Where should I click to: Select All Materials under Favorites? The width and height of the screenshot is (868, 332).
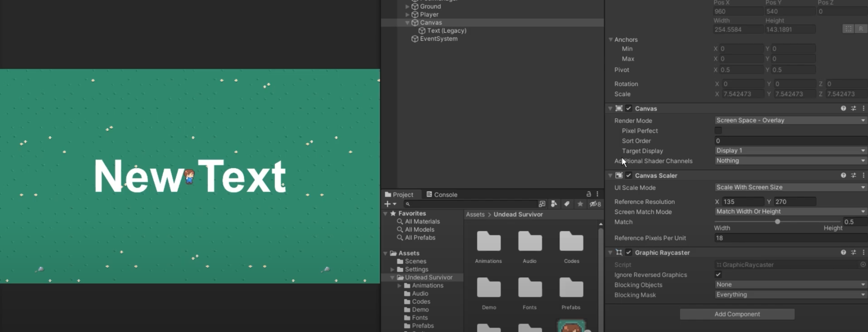[x=422, y=221]
